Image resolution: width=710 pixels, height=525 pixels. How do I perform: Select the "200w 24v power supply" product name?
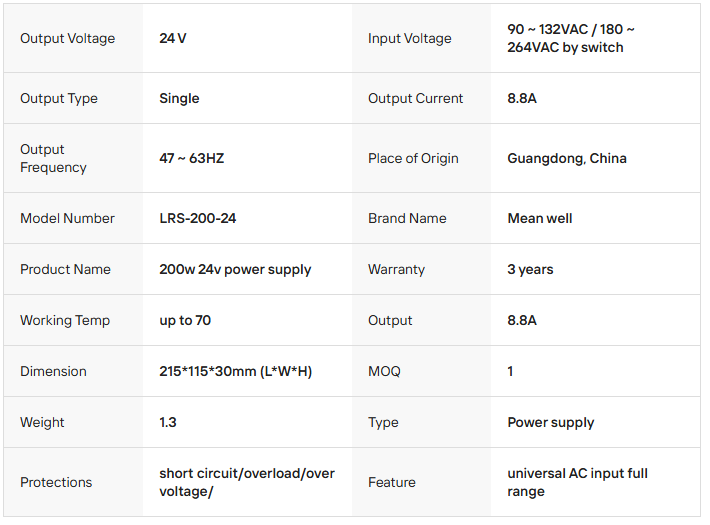[x=235, y=269]
